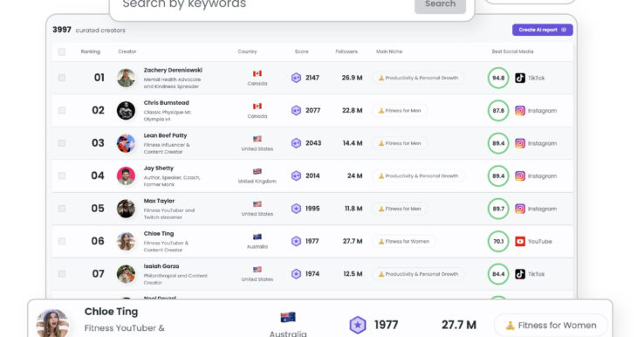This screenshot has width=644, height=337.
Task: Click Australia flag in table row 06
Action: tap(257, 237)
